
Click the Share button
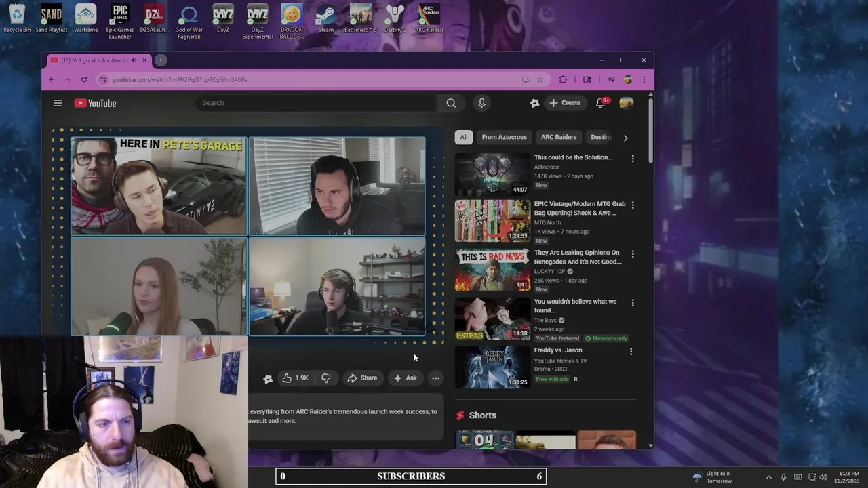tap(362, 378)
